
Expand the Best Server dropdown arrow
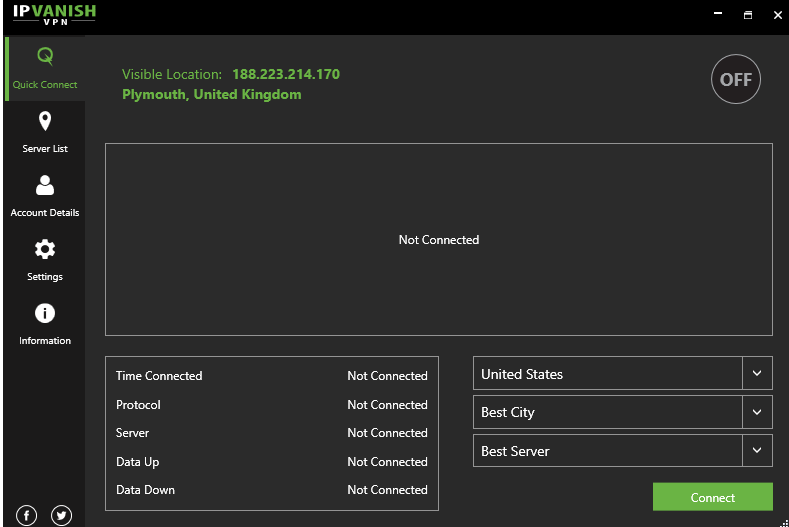(757, 450)
